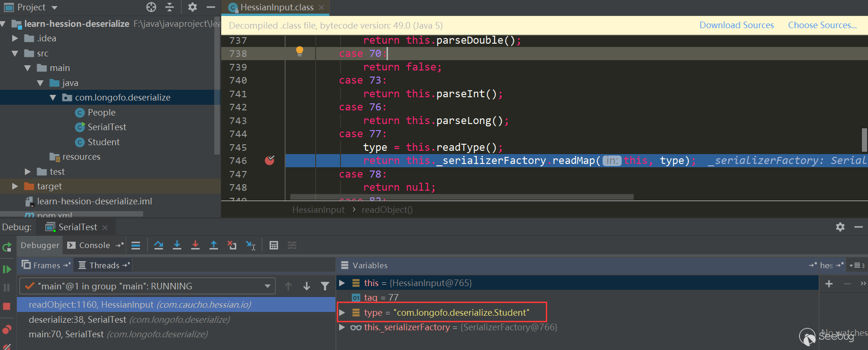Image resolution: width=868 pixels, height=350 pixels.
Task: Expand the .idea folder
Action: point(15,38)
